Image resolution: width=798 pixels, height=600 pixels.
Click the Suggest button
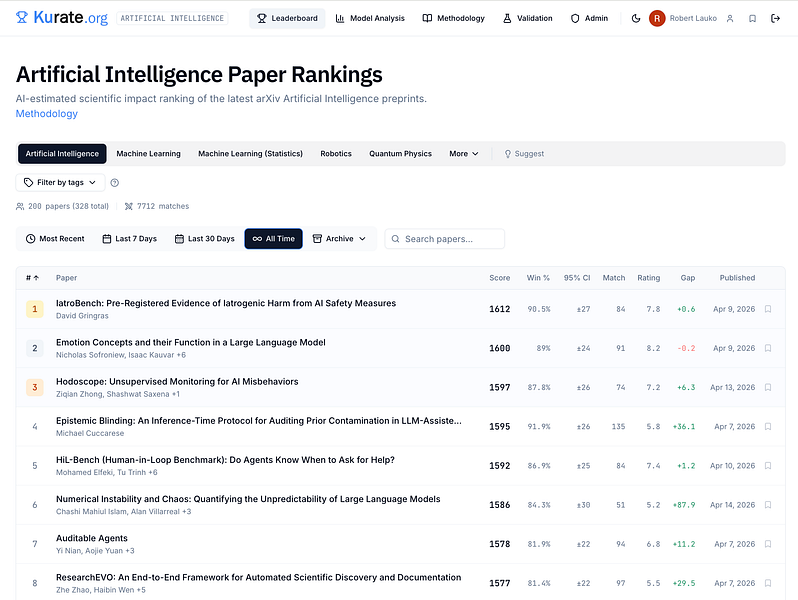click(x=524, y=154)
